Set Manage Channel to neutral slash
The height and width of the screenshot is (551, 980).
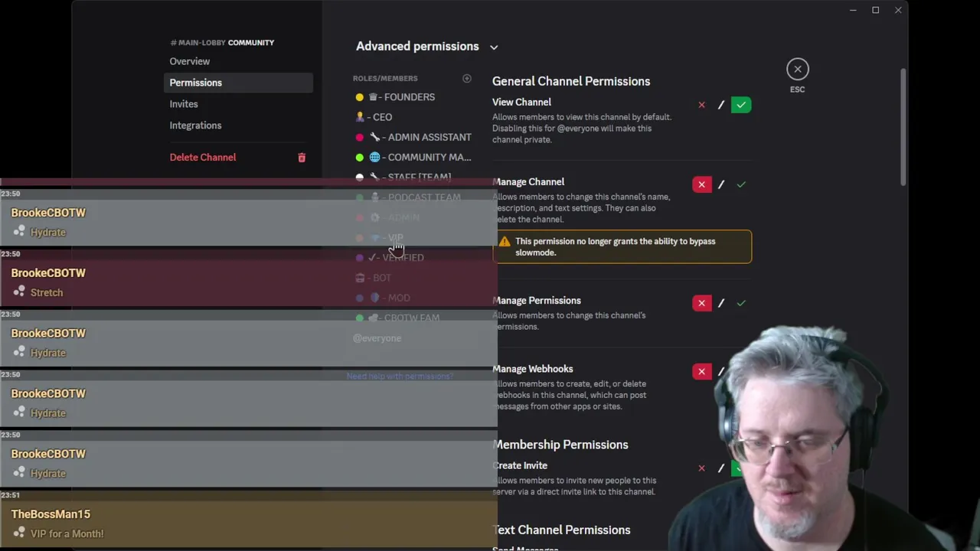click(x=721, y=184)
